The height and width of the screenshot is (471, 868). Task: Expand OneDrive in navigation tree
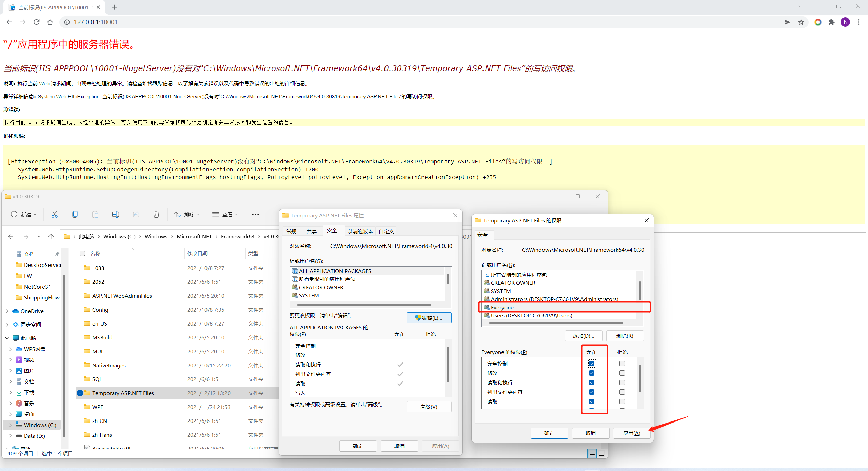7,311
